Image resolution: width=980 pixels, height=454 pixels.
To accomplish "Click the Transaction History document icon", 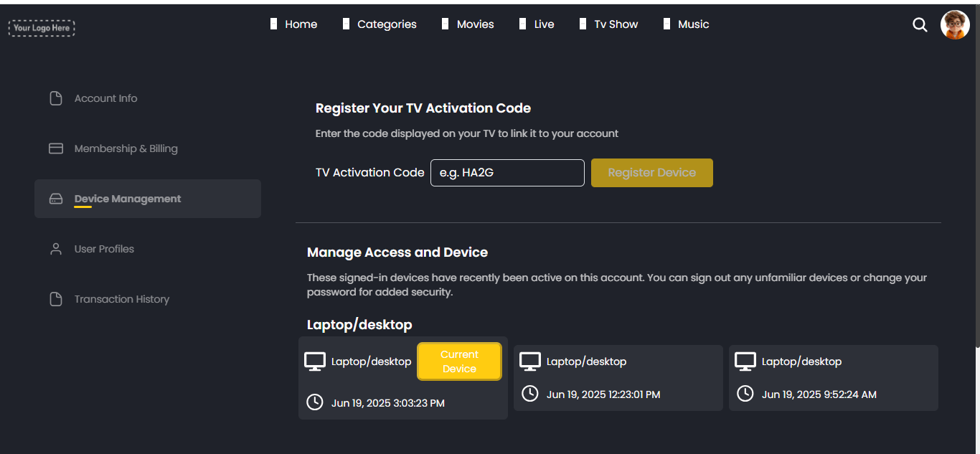I will (56, 299).
